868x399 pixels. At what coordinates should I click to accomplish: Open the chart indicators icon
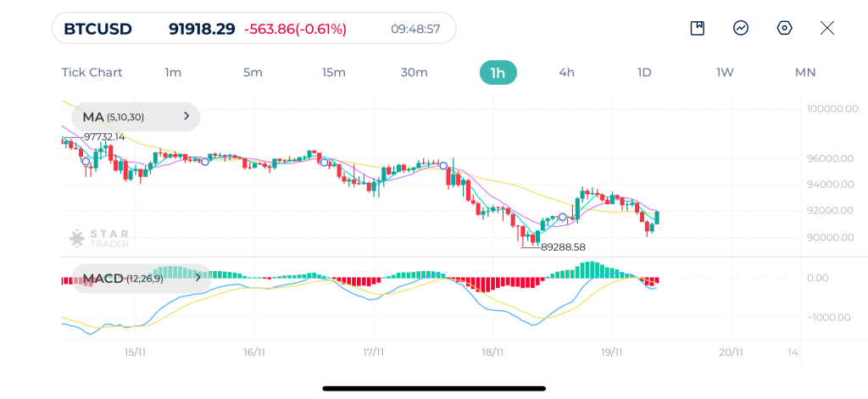(x=741, y=28)
